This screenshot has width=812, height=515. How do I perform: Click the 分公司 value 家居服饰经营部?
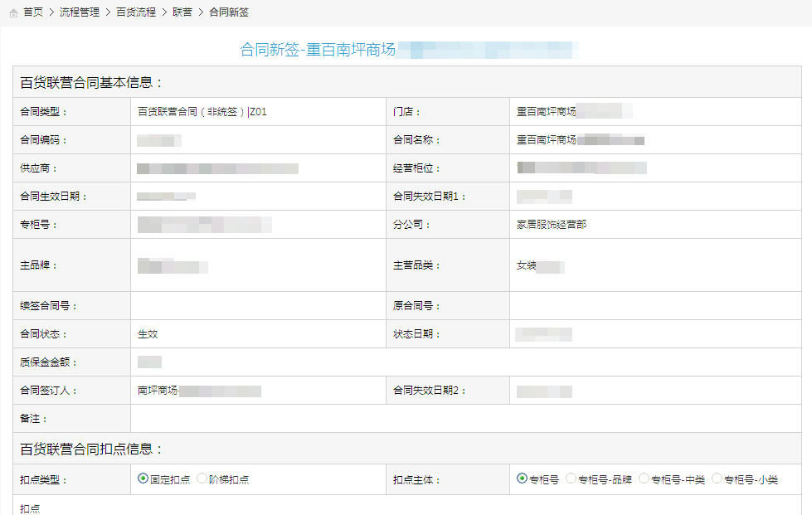pyautogui.click(x=551, y=225)
